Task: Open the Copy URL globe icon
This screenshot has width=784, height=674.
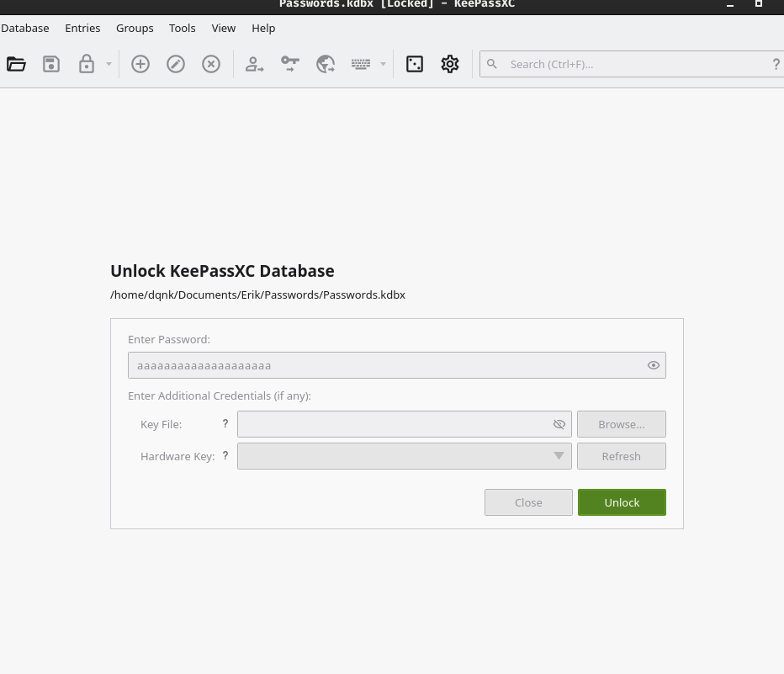Action: (326, 64)
